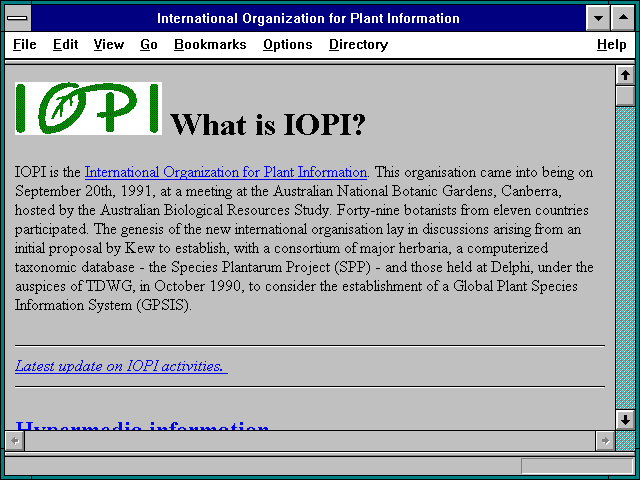Image resolution: width=640 pixels, height=480 pixels.
Task: Click the IOPI green logo image
Action: [88, 108]
